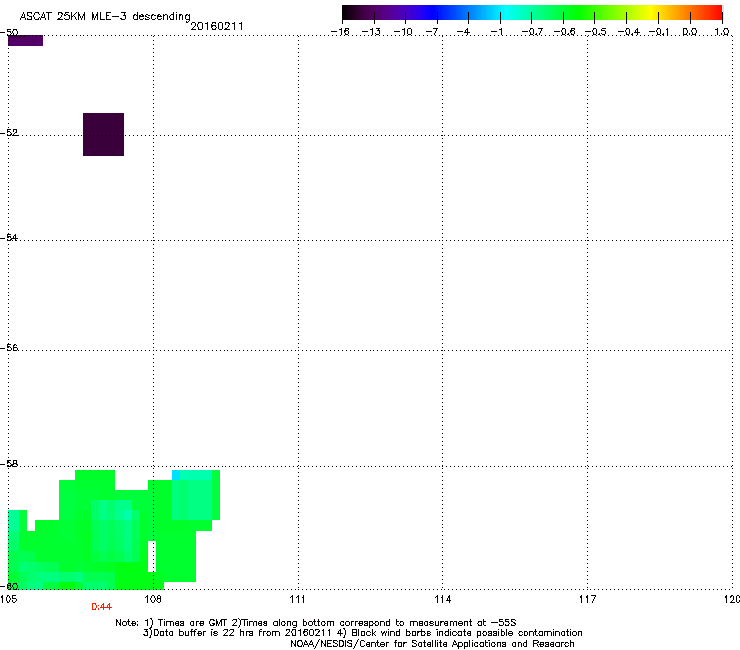Click the NOAA/NESDIS credit line
This screenshot has width=740, height=650.
point(432,644)
